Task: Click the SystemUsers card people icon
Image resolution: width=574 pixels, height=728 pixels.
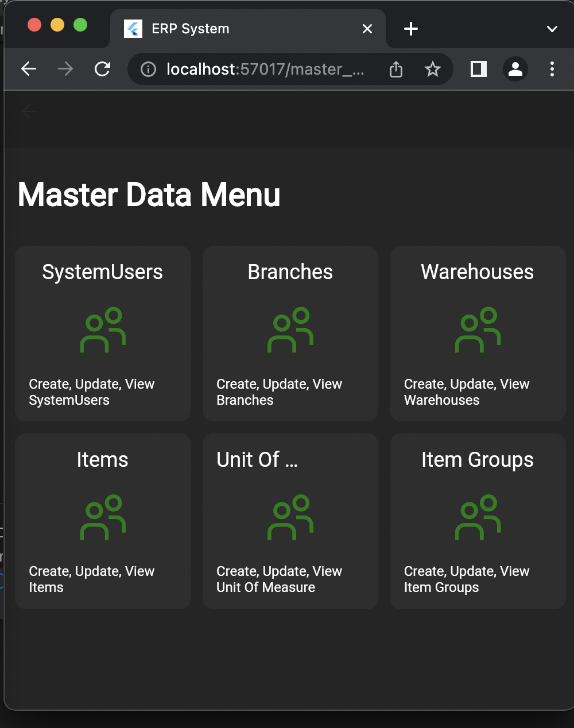Action: click(x=103, y=330)
